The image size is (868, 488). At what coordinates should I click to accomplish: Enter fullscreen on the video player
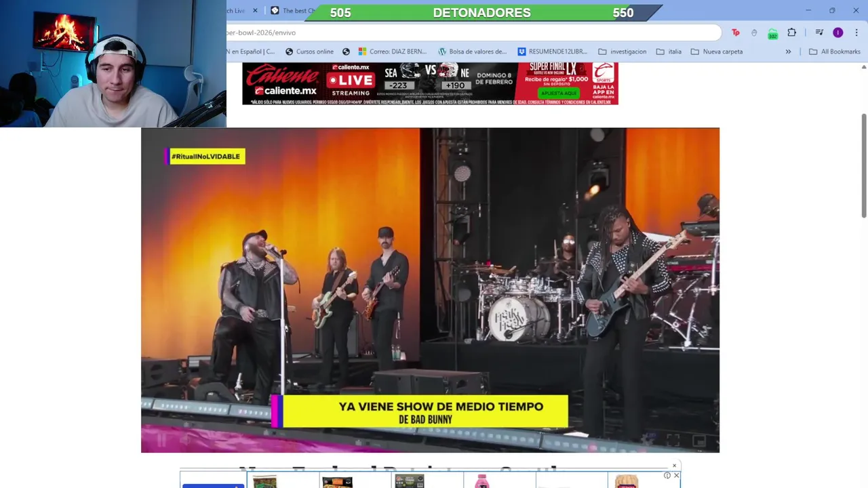[x=673, y=441]
